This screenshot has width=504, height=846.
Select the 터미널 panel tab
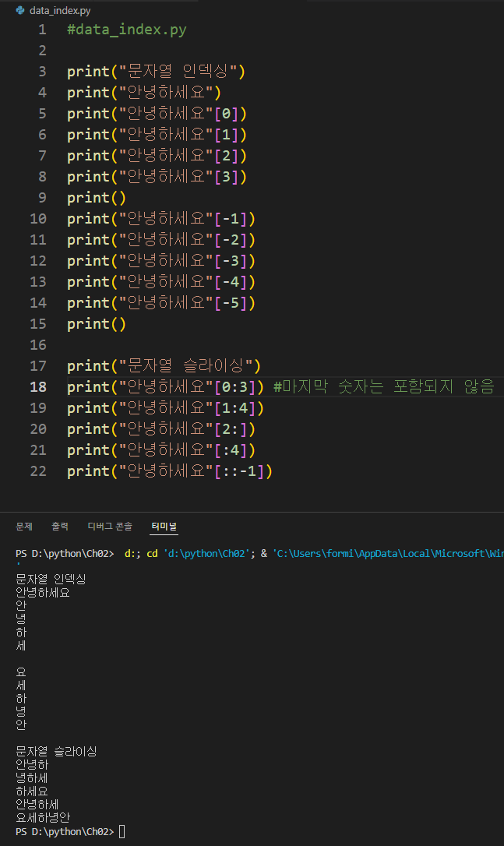coord(164,526)
